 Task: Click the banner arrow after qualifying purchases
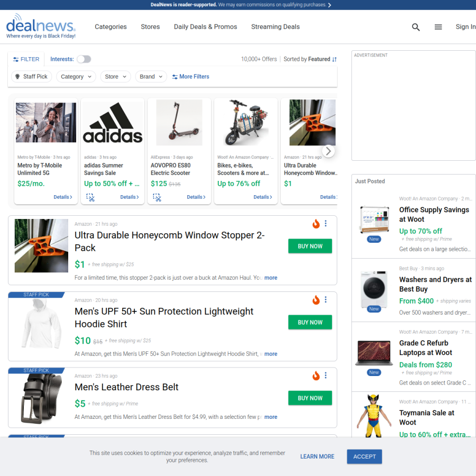[x=329, y=5]
